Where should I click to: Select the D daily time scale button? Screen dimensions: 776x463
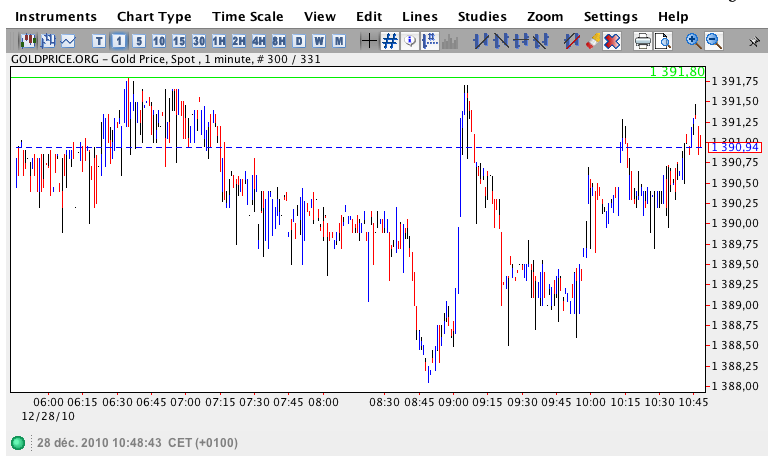pyautogui.click(x=299, y=41)
